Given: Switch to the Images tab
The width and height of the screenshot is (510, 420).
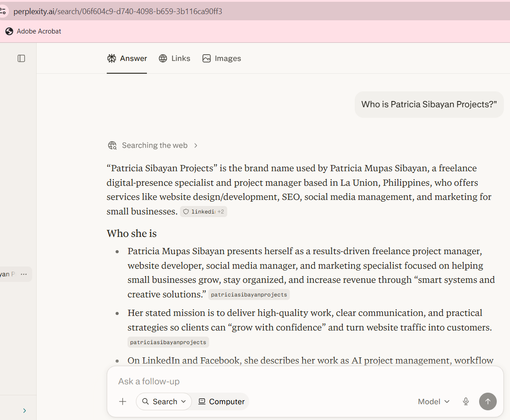Looking at the screenshot, I should (221, 59).
